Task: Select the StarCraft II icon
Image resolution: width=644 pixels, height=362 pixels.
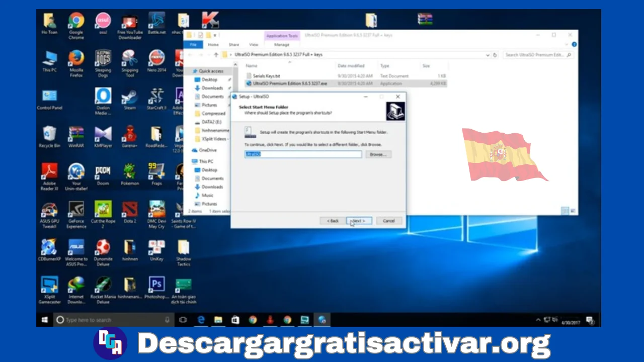Action: (156, 100)
